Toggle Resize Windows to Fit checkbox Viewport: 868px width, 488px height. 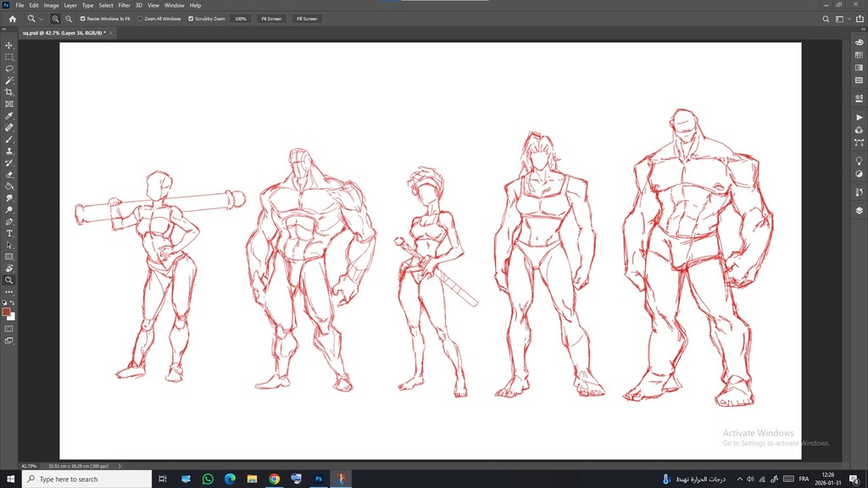tap(83, 18)
